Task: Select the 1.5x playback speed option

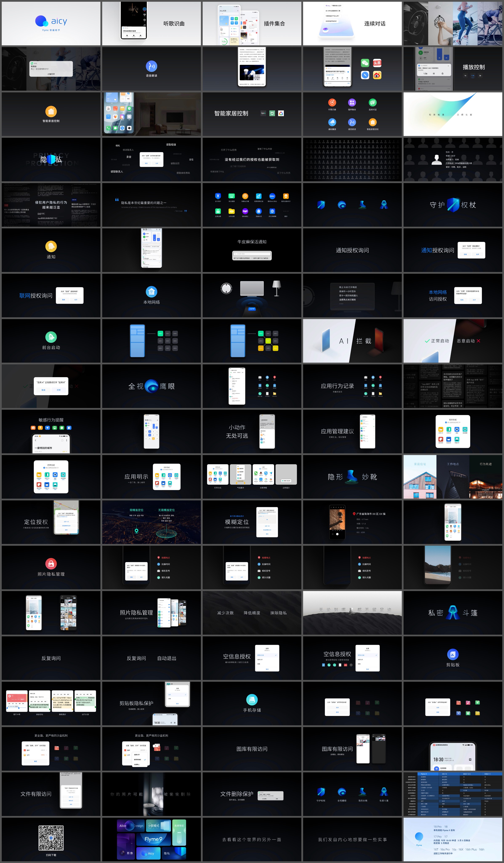Action: pyautogui.click(x=472, y=76)
